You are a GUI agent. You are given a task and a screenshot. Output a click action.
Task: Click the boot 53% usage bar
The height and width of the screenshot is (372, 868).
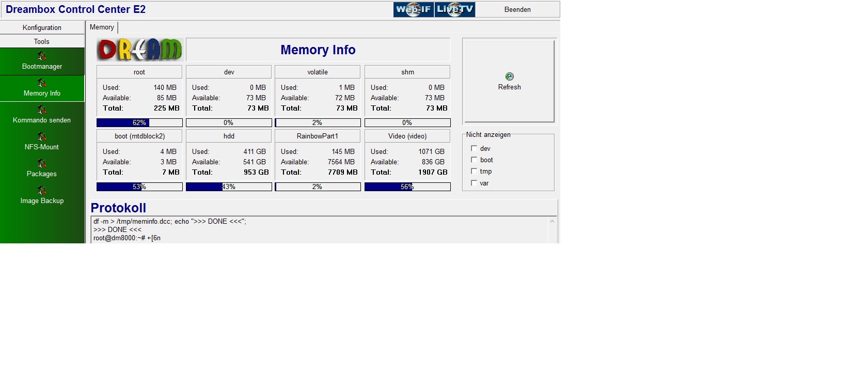(x=139, y=187)
